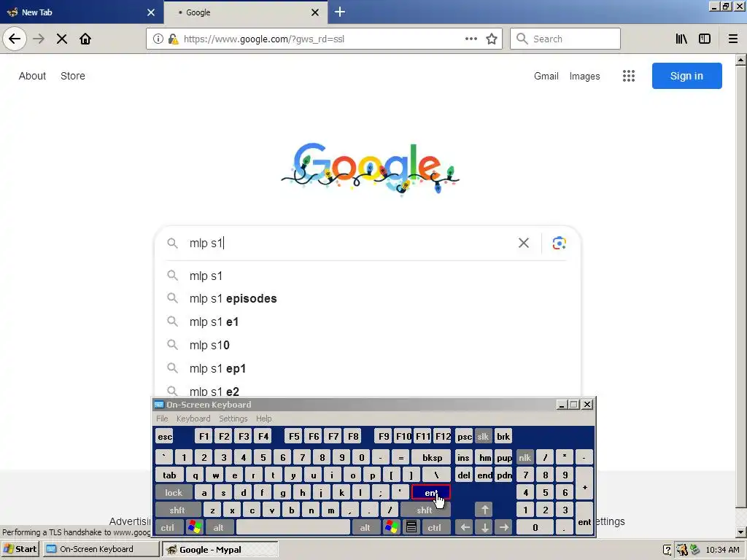Search by image using the Lens camera icon
The width and height of the screenshot is (747, 560).
pos(560,243)
